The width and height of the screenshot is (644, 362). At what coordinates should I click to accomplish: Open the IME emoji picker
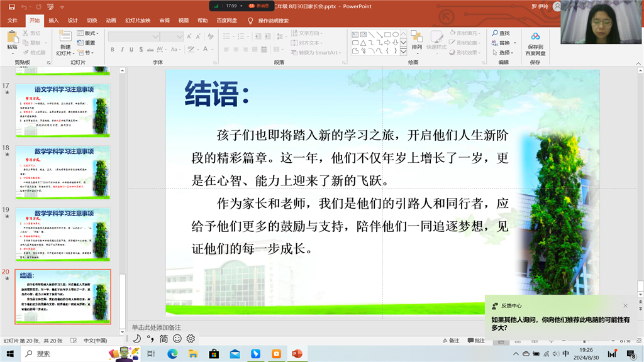pos(177,339)
